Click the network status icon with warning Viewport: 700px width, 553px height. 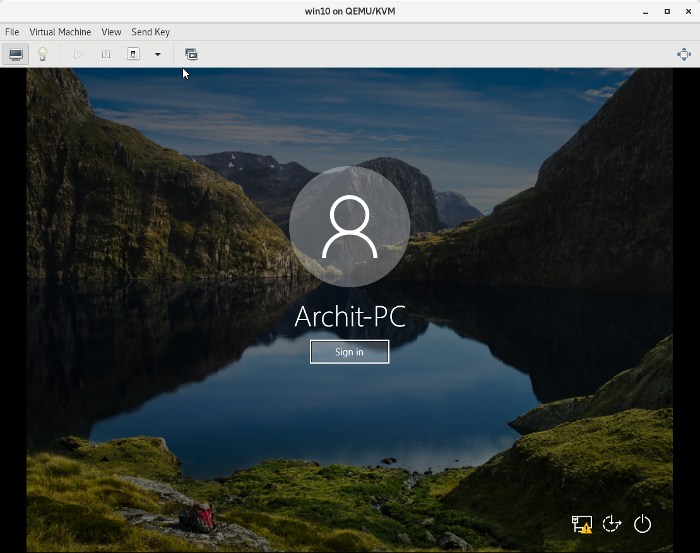[581, 524]
